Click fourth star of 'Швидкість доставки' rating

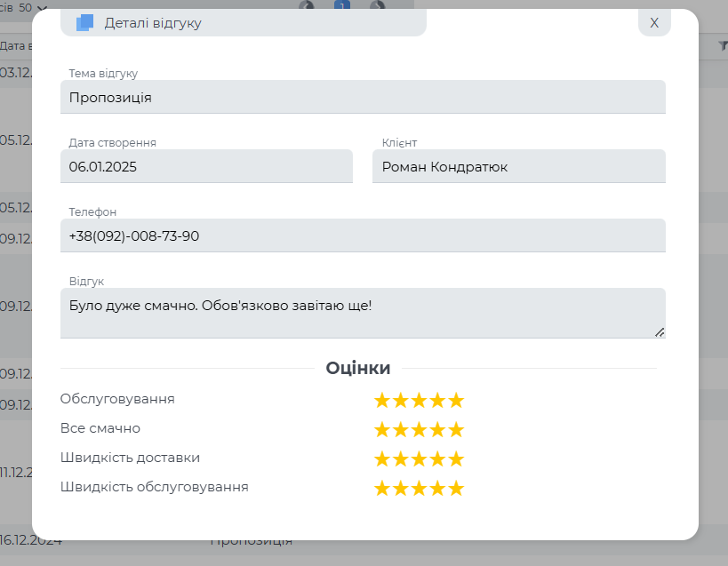(x=438, y=459)
